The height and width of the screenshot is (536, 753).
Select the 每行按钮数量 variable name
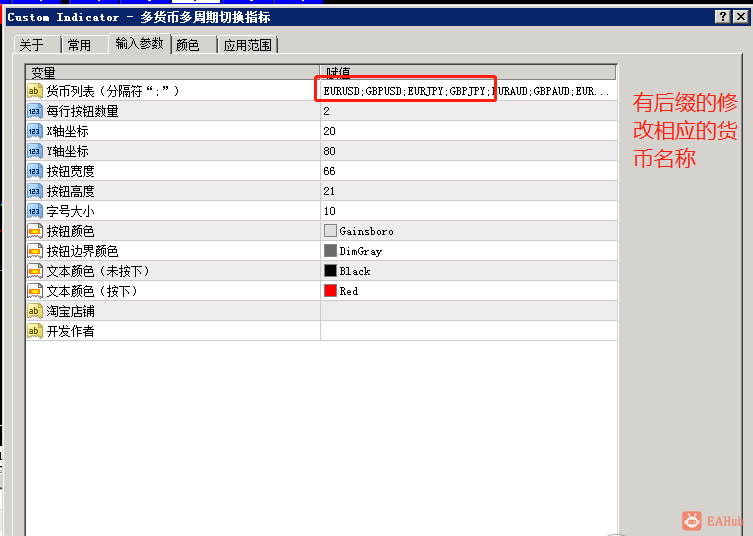(x=82, y=111)
